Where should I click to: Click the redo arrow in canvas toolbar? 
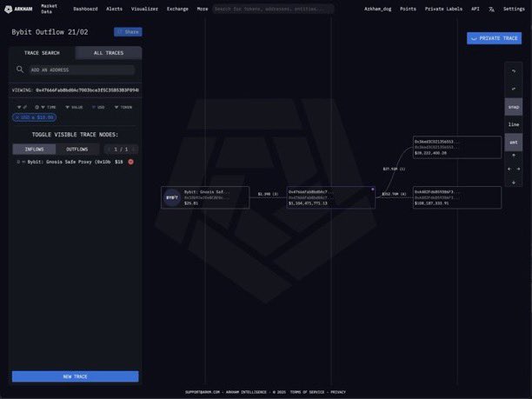click(x=513, y=88)
